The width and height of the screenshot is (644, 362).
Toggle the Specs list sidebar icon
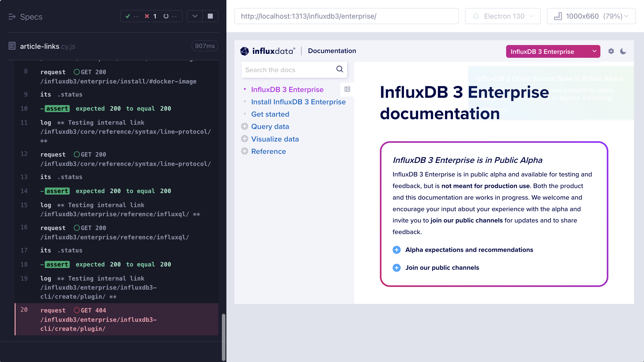tap(12, 17)
